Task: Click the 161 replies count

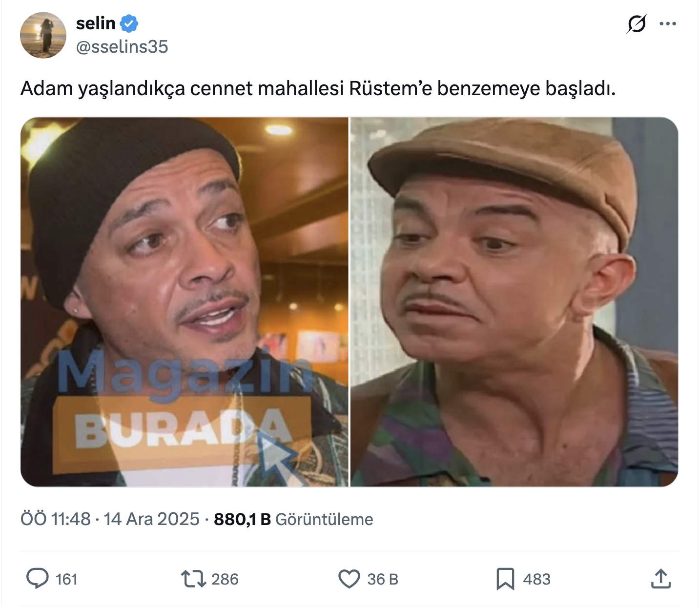Action: point(66,579)
